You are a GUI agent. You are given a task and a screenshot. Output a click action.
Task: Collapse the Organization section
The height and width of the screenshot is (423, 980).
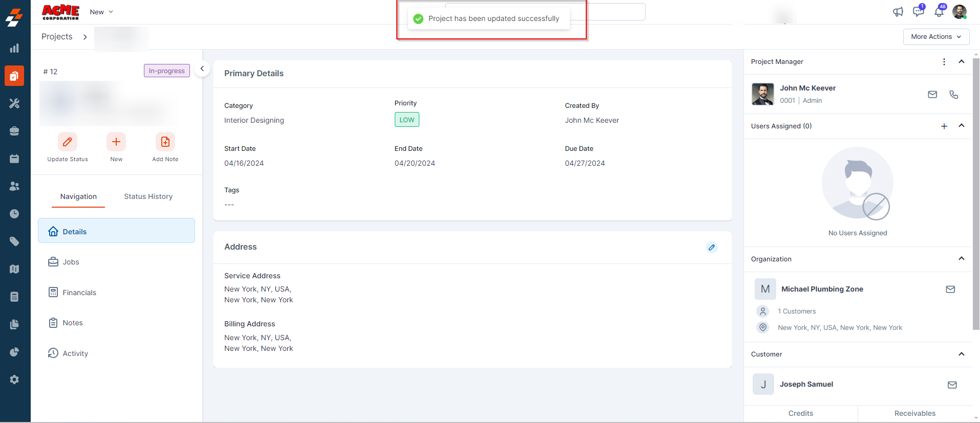coord(961,259)
